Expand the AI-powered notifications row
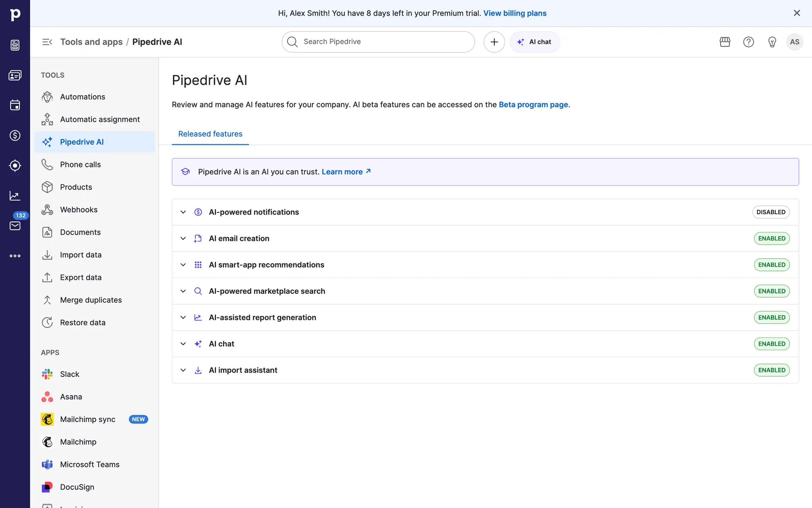The width and height of the screenshot is (812, 508). pos(183,212)
